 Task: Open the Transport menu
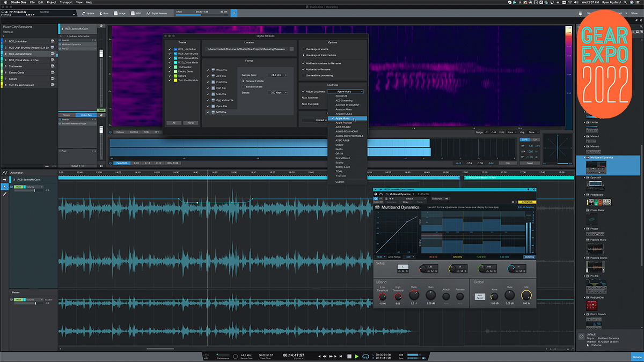[x=66, y=2]
